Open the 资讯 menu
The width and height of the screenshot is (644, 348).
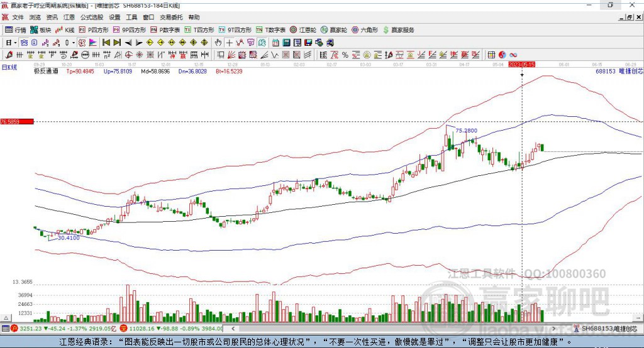click(52, 17)
